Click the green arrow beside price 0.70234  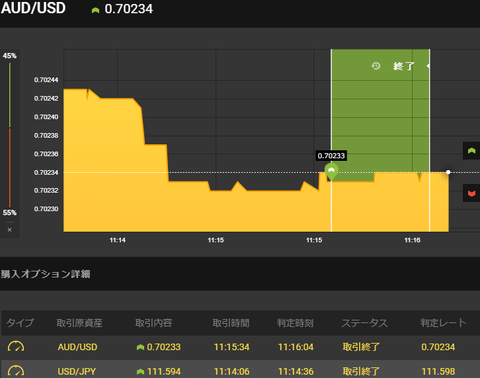point(95,10)
